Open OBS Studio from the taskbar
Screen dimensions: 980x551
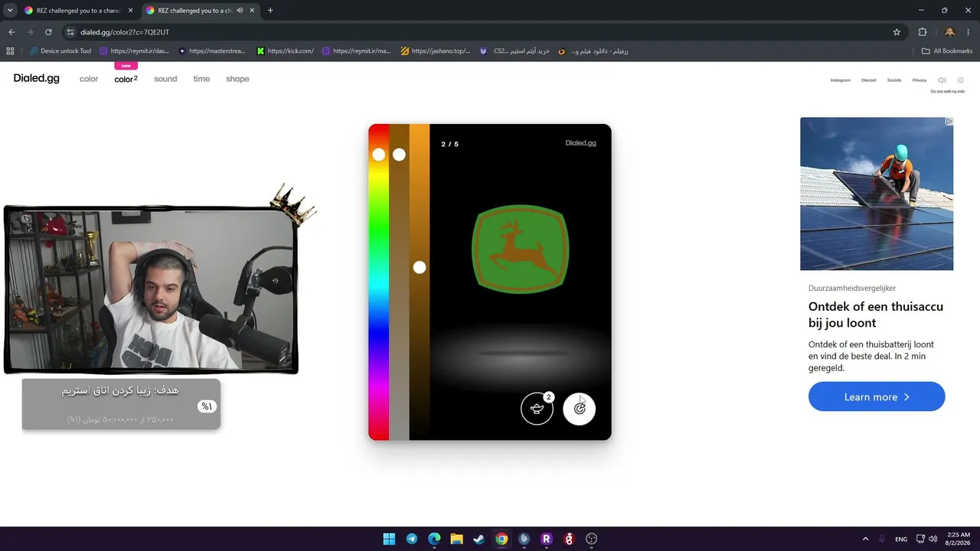(x=592, y=539)
